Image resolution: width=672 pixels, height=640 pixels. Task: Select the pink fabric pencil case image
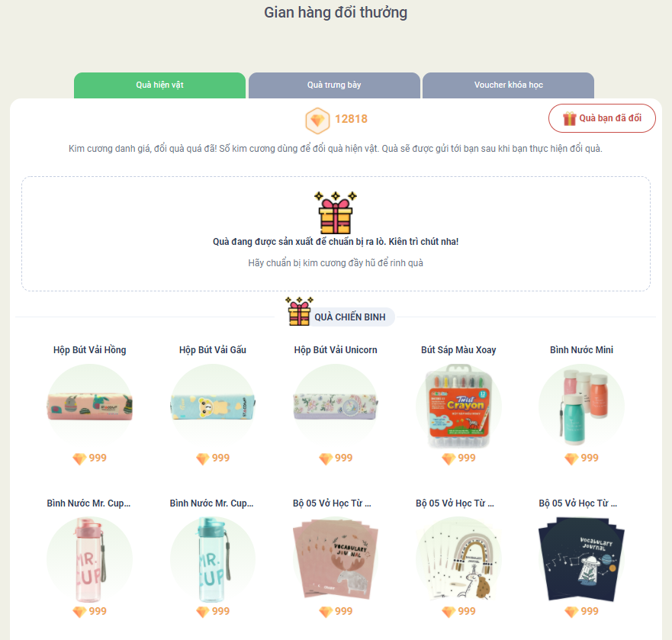click(89, 407)
